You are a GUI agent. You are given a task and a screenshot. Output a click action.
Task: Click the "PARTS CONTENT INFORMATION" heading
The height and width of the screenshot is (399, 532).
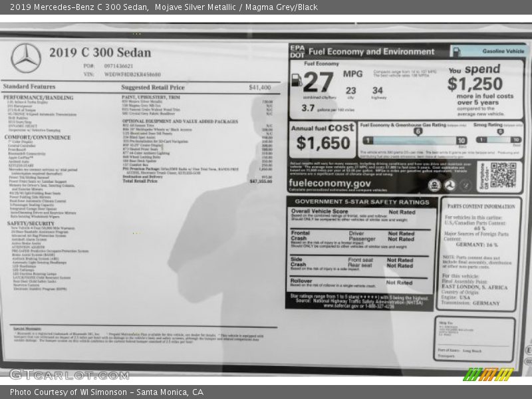[481, 206]
